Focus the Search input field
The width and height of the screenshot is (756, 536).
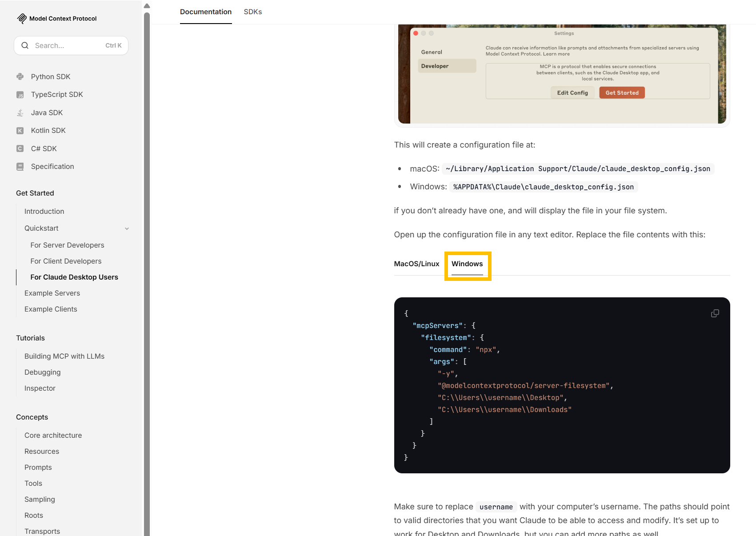(71, 45)
